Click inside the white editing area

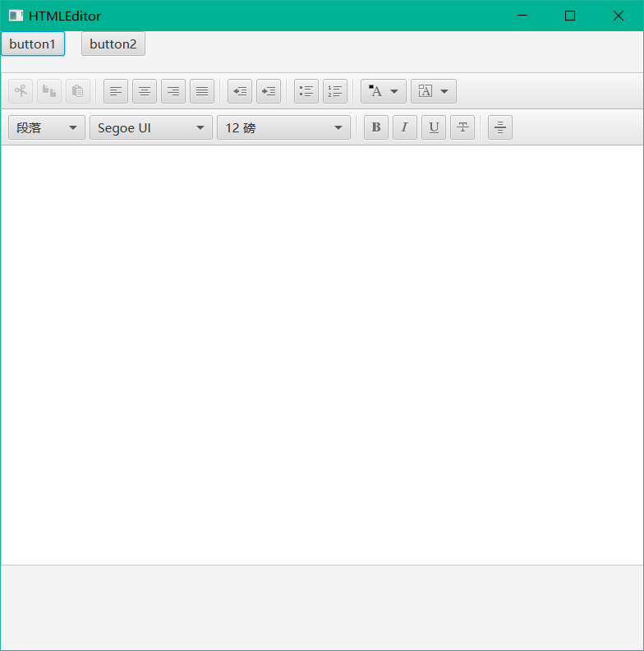click(x=322, y=355)
